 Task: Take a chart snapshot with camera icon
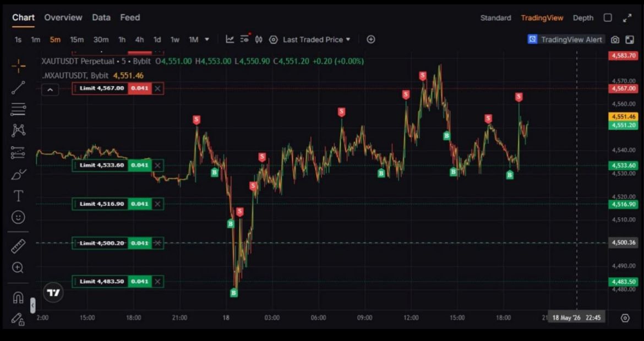[x=615, y=40]
